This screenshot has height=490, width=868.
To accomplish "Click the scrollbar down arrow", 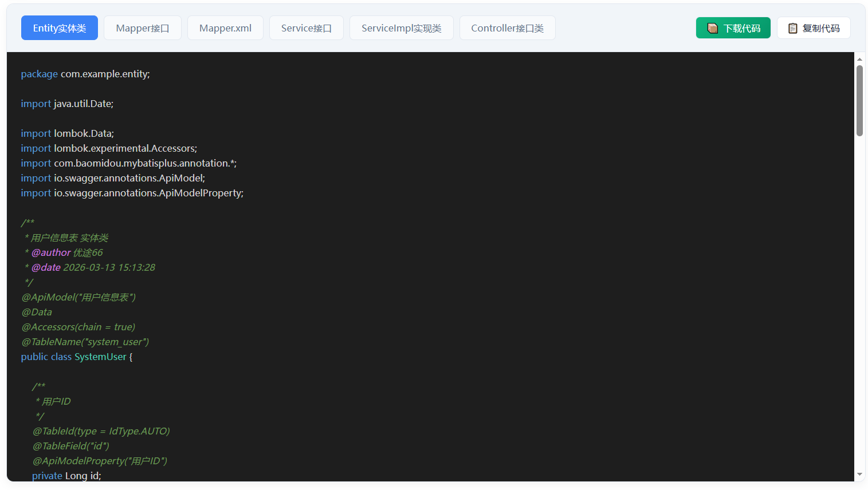I will [x=859, y=474].
